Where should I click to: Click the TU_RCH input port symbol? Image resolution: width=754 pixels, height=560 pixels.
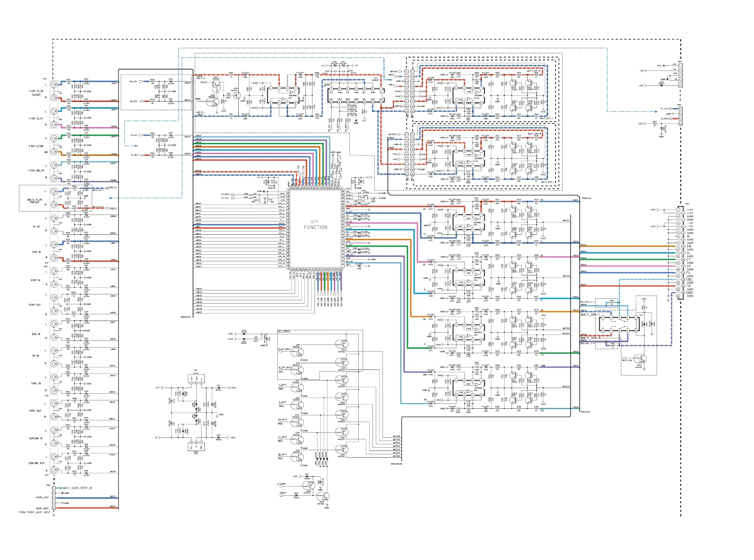[141, 155]
